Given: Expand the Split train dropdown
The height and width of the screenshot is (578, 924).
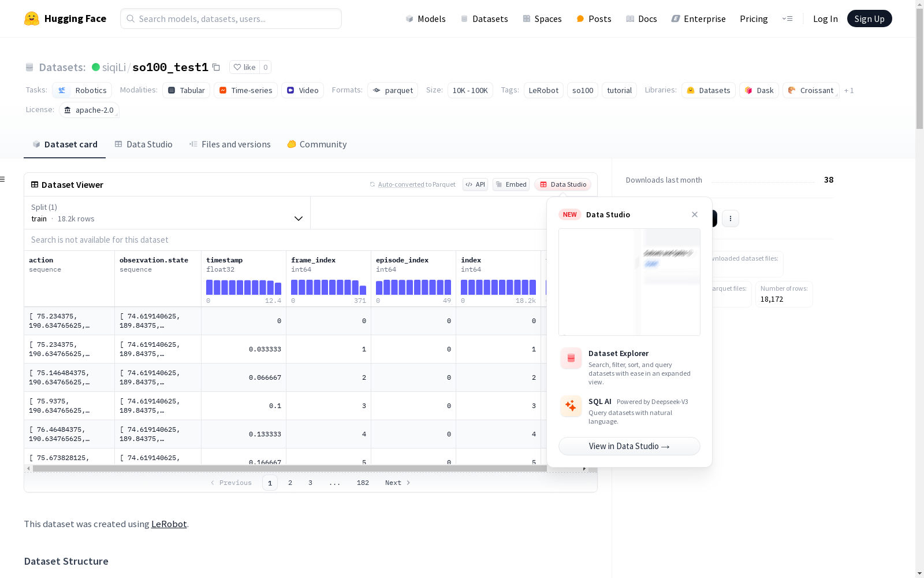Looking at the screenshot, I should pos(167,213).
